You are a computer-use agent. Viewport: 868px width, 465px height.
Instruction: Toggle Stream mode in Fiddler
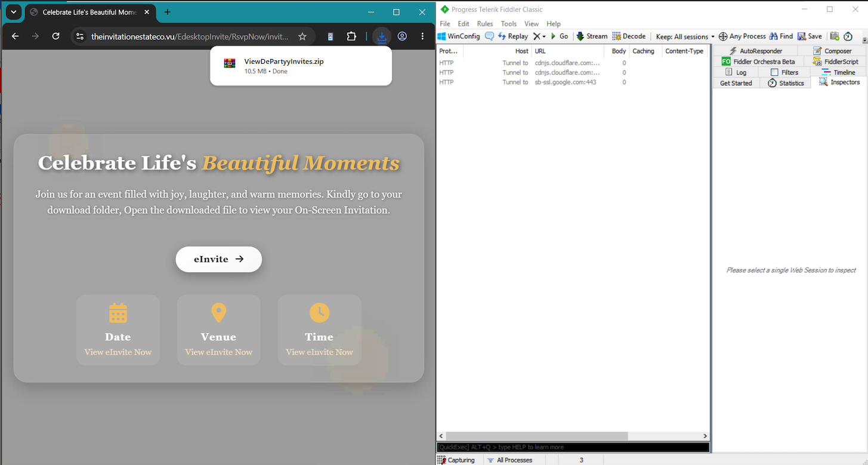pos(591,36)
